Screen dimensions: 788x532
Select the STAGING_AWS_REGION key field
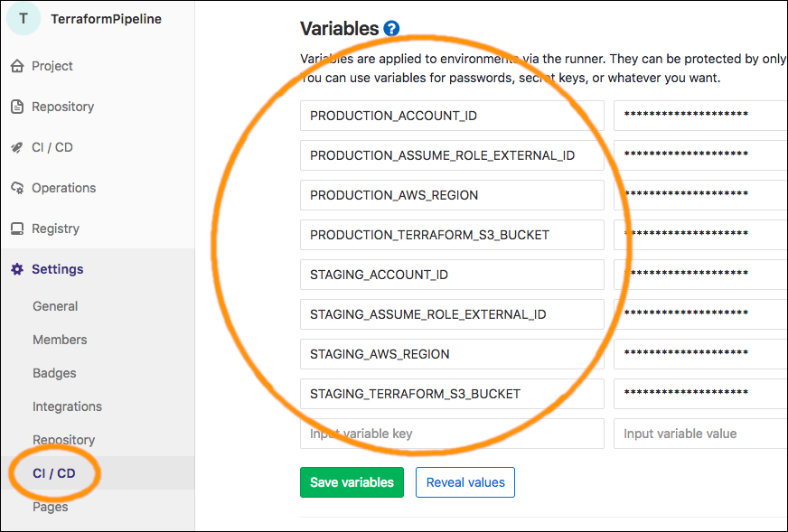click(452, 354)
